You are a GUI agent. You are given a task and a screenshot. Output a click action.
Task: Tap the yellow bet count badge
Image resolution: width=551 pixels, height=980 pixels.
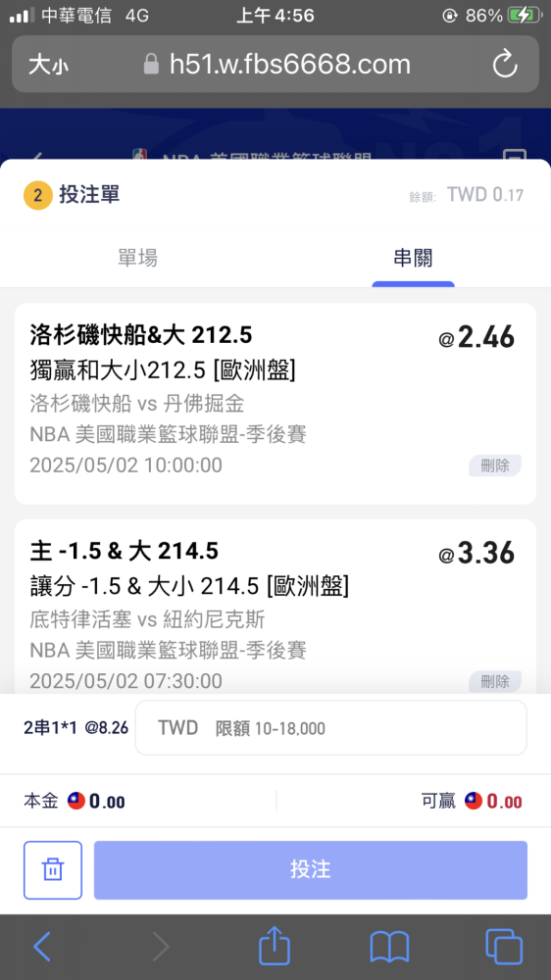(37, 196)
